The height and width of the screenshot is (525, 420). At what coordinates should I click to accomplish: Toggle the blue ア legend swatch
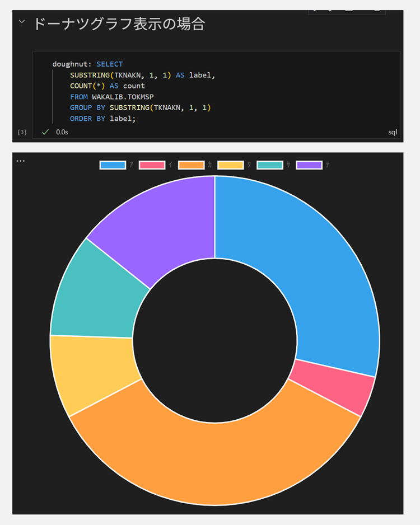point(113,165)
